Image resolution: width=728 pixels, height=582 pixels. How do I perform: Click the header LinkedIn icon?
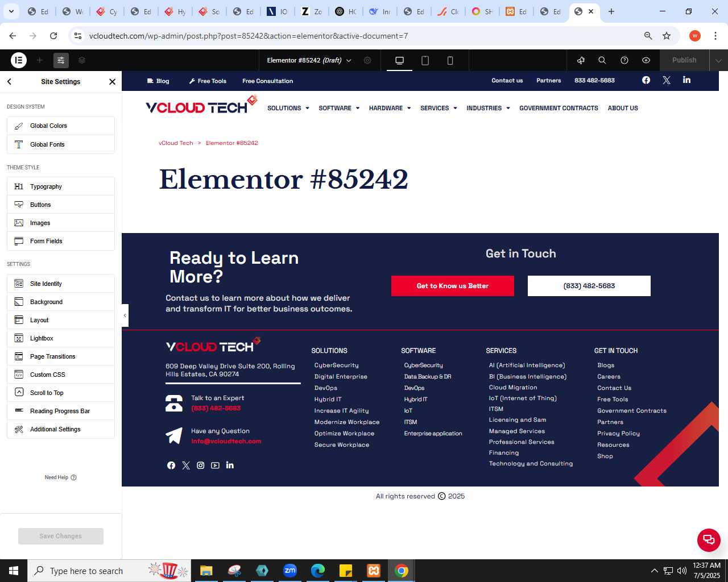[x=686, y=80]
